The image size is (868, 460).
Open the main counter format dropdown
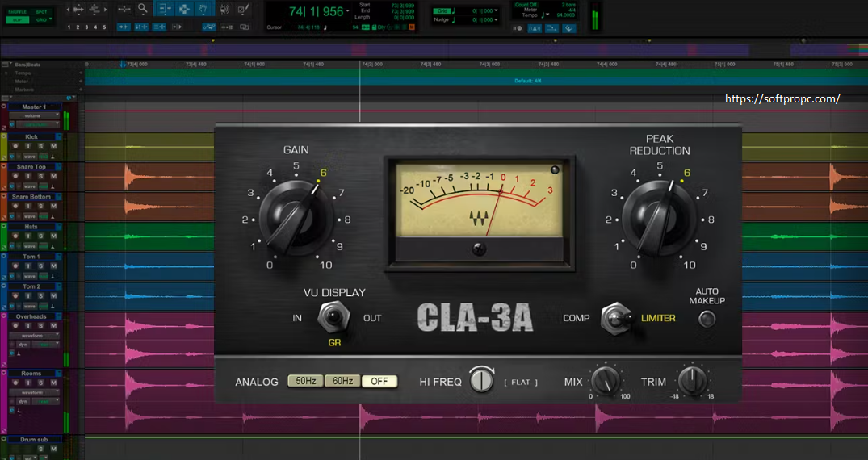tap(348, 11)
